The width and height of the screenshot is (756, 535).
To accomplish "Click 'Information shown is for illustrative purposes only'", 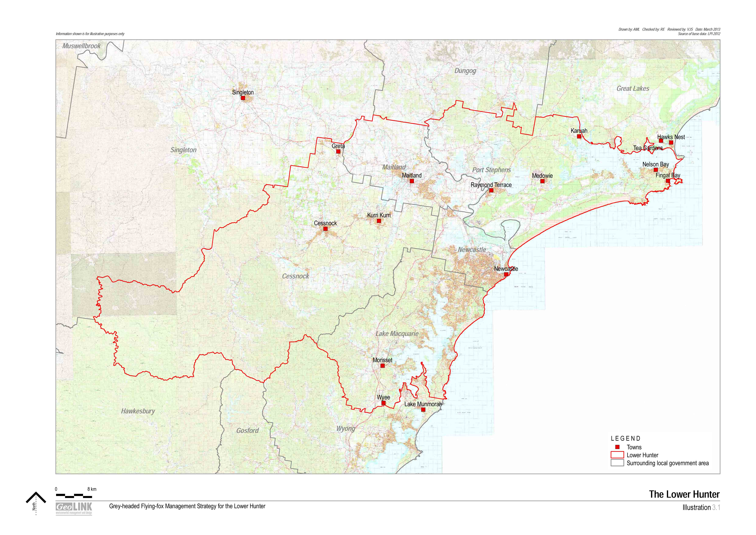I will 90,34.
